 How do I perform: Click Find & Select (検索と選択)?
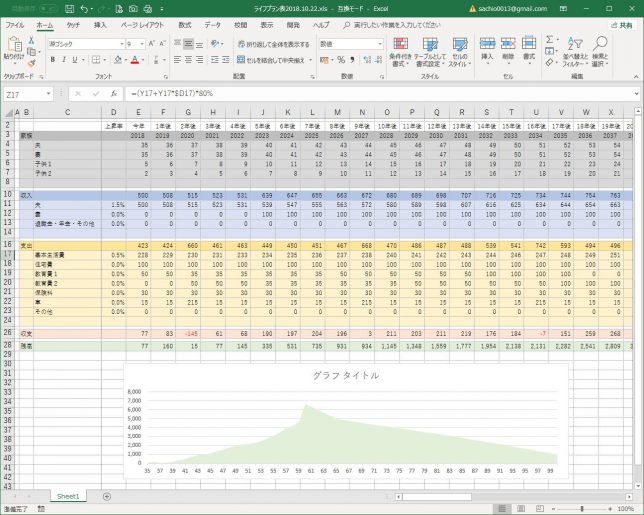(x=600, y=52)
